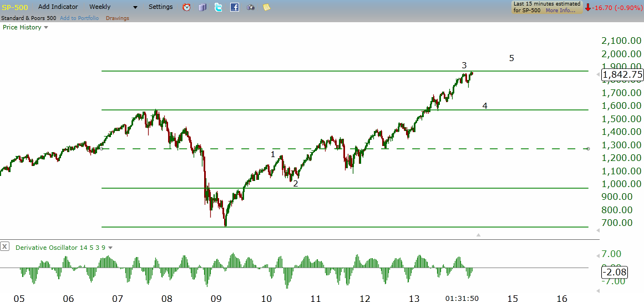Click the Add to Portfolio link

(x=79, y=18)
